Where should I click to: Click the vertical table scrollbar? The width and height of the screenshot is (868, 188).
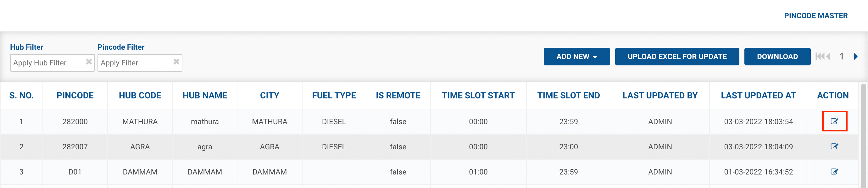[x=863, y=135]
